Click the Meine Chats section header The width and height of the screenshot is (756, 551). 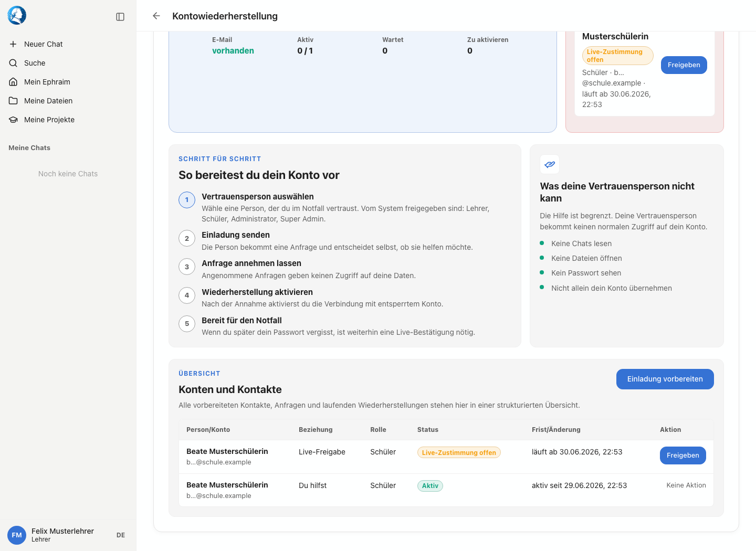(29, 148)
